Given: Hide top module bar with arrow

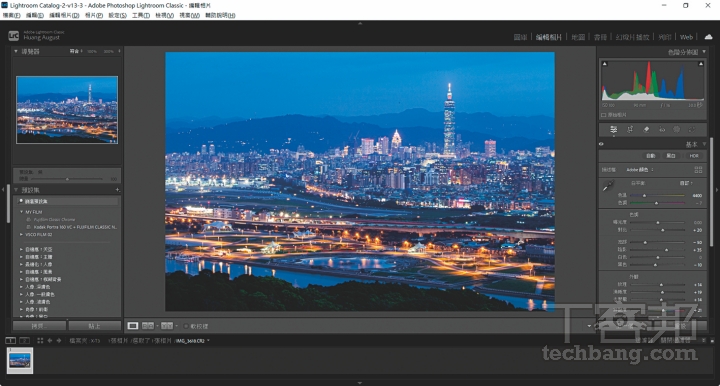Looking at the screenshot, I should [360, 23].
